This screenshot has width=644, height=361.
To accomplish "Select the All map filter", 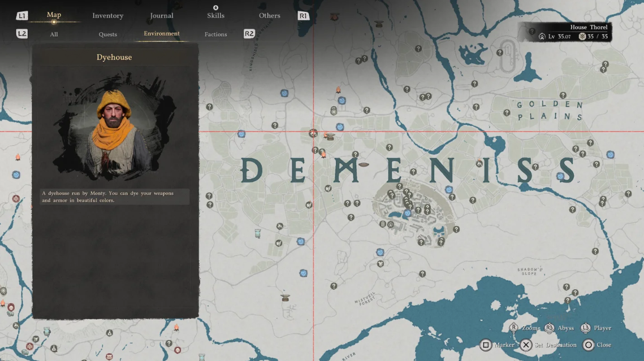I will pos(54,34).
